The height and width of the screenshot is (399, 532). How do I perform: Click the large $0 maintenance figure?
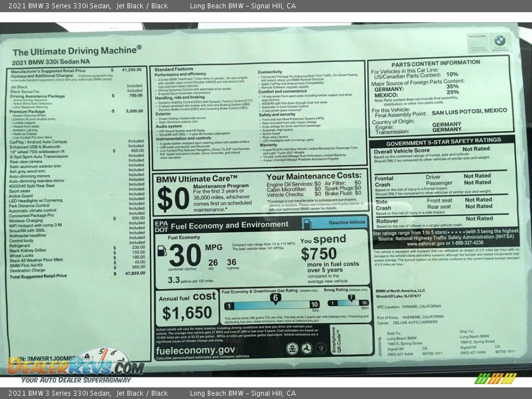(x=173, y=199)
